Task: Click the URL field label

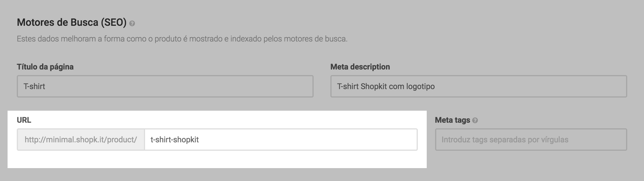Action: (x=24, y=120)
